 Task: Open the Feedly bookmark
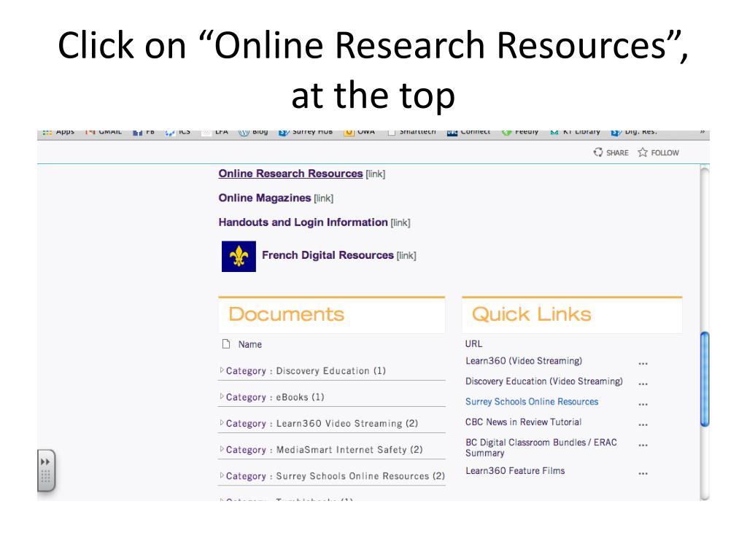click(x=519, y=133)
